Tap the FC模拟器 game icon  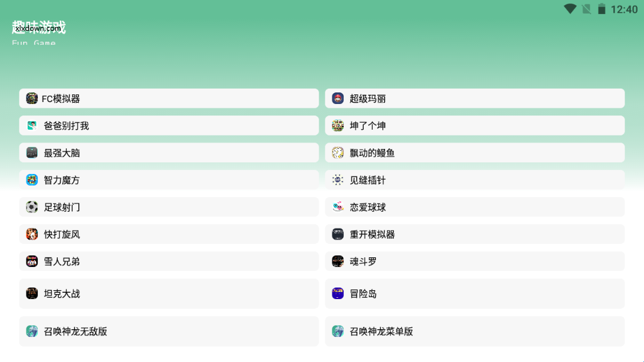pos(31,98)
